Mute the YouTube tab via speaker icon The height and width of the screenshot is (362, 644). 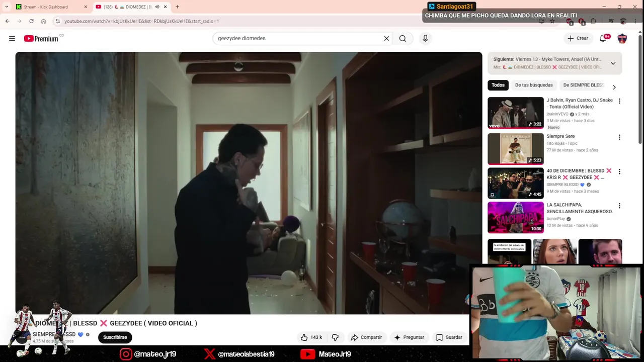pyautogui.click(x=157, y=7)
